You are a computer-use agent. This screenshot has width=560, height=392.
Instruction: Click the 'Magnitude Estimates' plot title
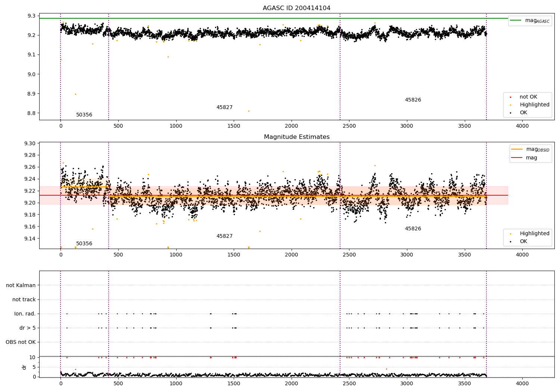click(296, 137)
